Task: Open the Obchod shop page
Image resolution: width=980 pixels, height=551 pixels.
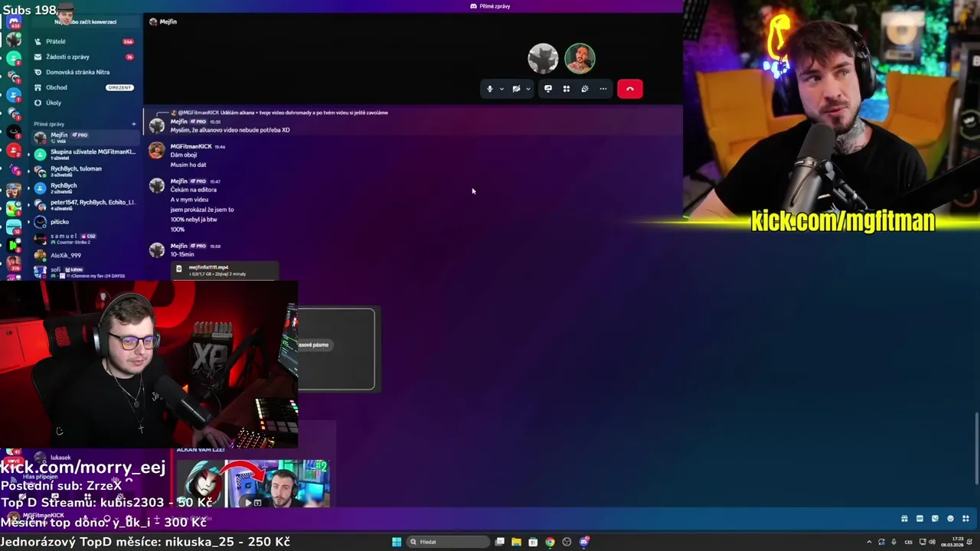Action: (x=84, y=87)
